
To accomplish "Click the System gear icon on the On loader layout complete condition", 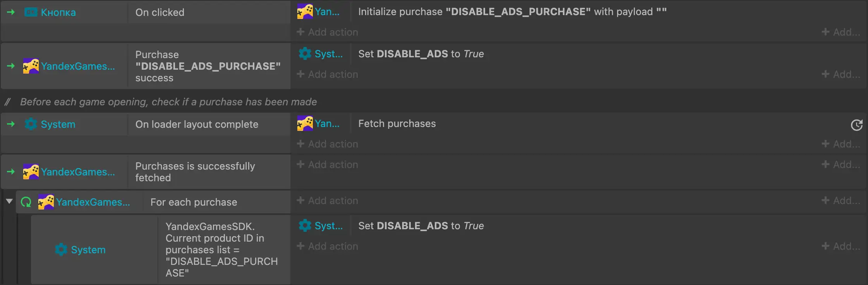I will [x=31, y=124].
